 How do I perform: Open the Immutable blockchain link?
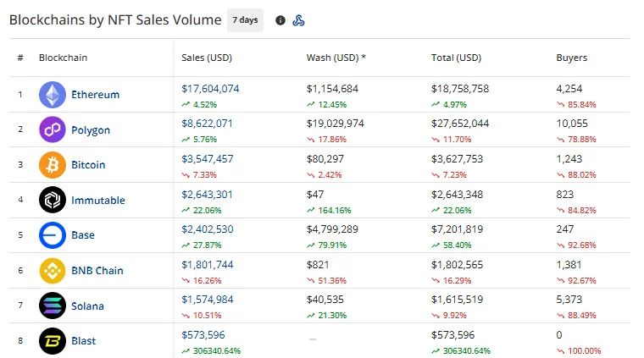(98, 200)
